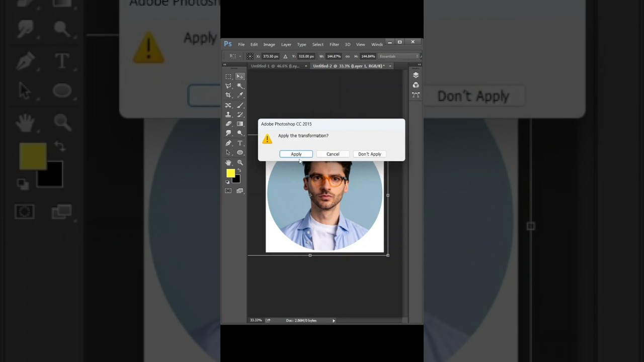Image resolution: width=644 pixels, height=362 pixels.
Task: Select the Ellipse shape tool
Action: click(240, 152)
